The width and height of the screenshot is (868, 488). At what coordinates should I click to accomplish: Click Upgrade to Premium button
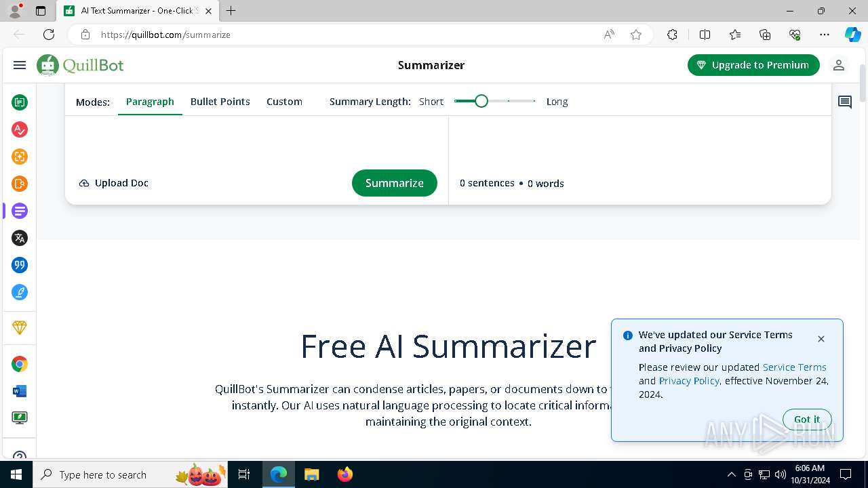click(x=753, y=65)
